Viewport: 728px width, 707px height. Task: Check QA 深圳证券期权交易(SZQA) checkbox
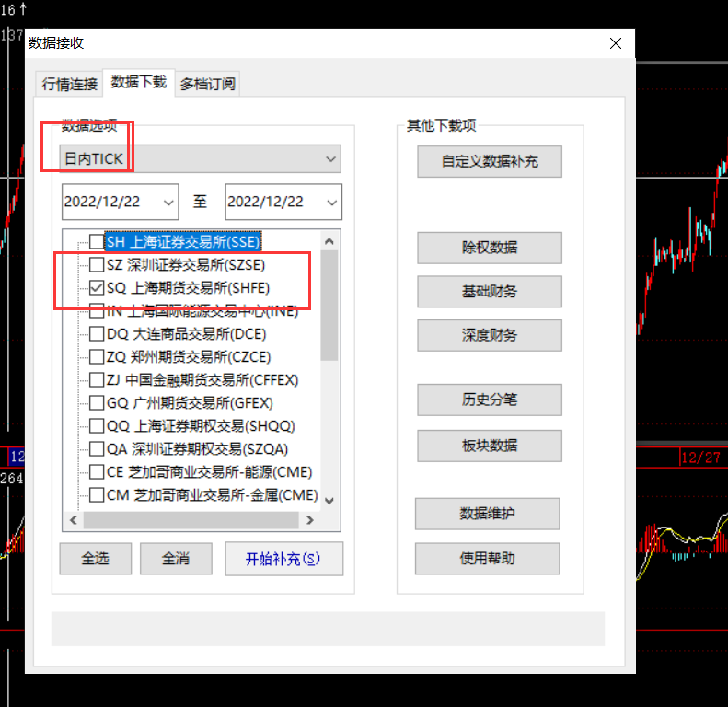tap(97, 449)
